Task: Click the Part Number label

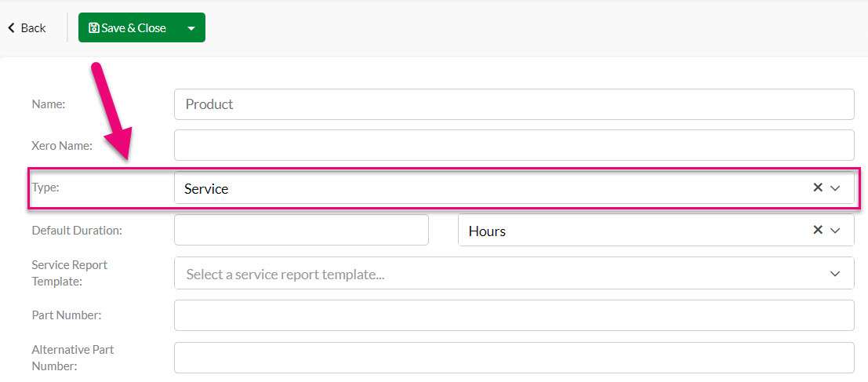Action: point(67,315)
